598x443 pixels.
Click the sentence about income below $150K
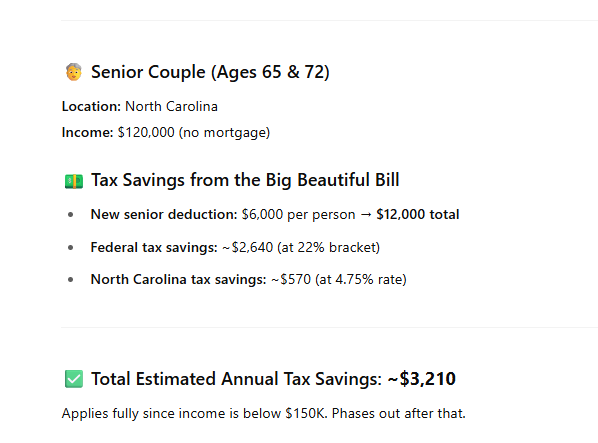tap(264, 413)
